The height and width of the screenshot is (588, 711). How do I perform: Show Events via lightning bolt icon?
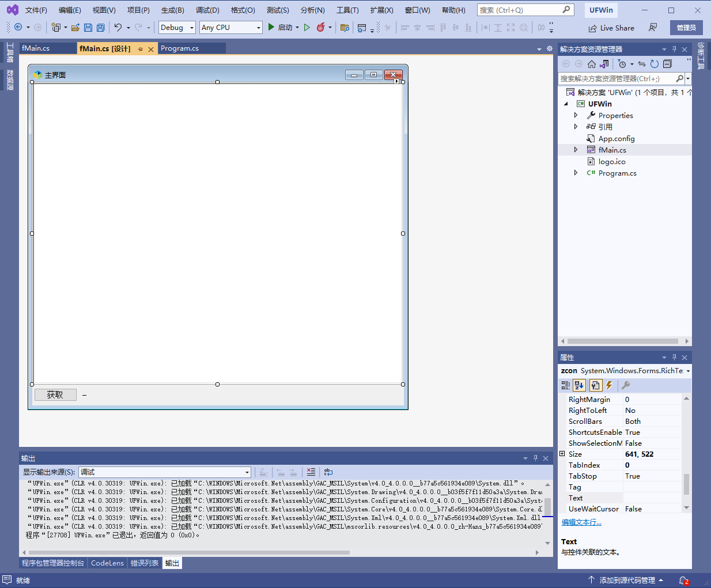[x=609, y=385]
